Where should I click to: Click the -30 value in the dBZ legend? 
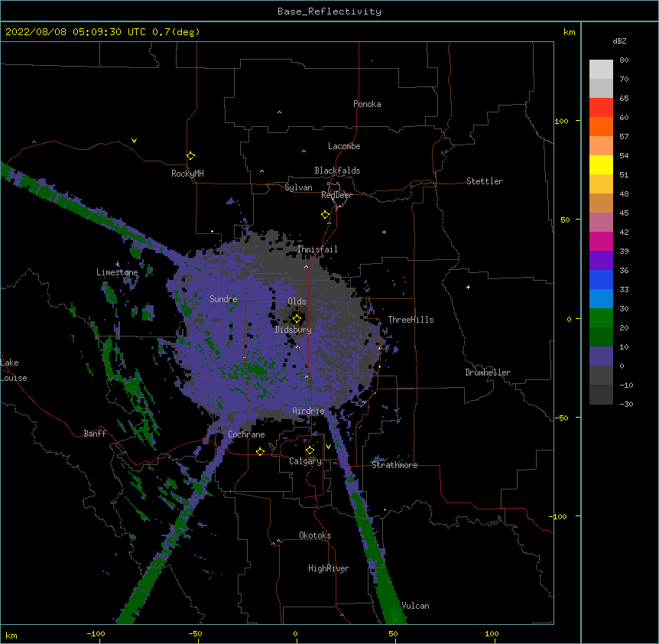click(626, 404)
